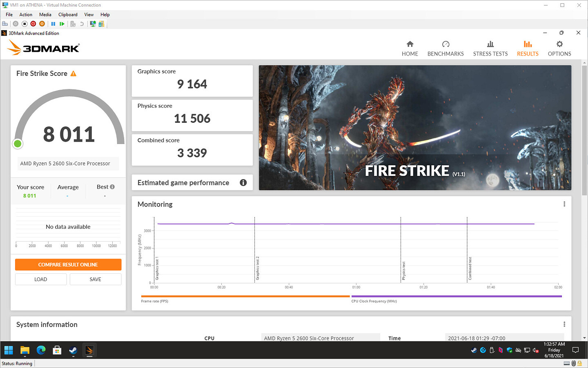Click the Windows Security shield tray icon
588x368 pixels.
[x=510, y=350]
